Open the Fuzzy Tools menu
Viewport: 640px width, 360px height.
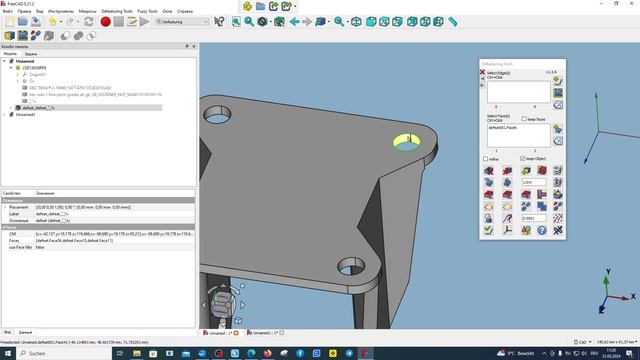pyautogui.click(x=147, y=11)
